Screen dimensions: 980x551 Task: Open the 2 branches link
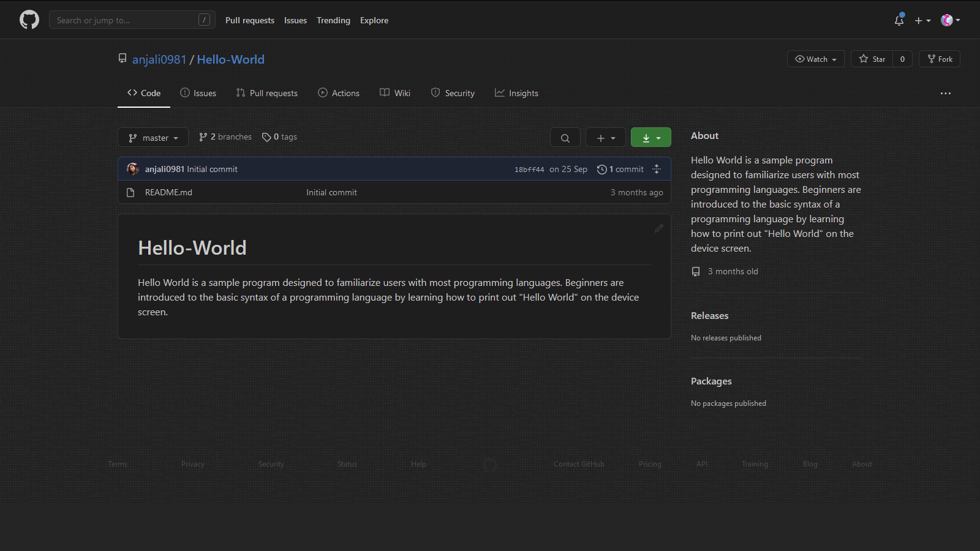pos(225,137)
